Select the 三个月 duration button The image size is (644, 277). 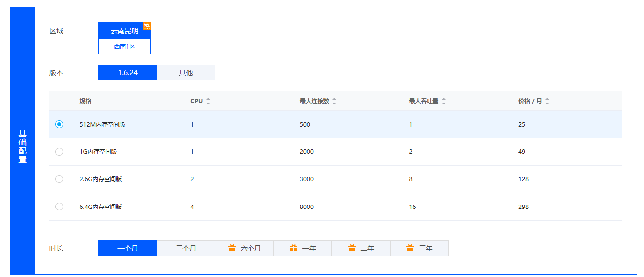coord(186,248)
